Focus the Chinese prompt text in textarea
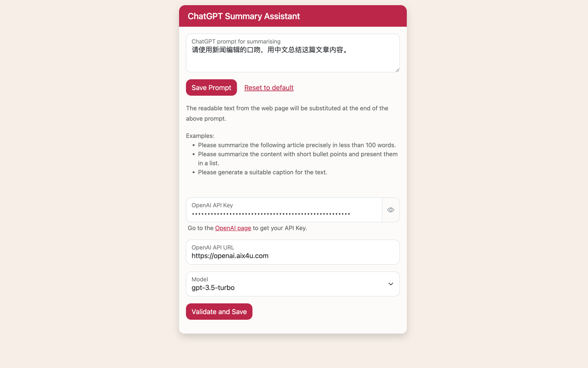588x368 pixels. tap(269, 50)
